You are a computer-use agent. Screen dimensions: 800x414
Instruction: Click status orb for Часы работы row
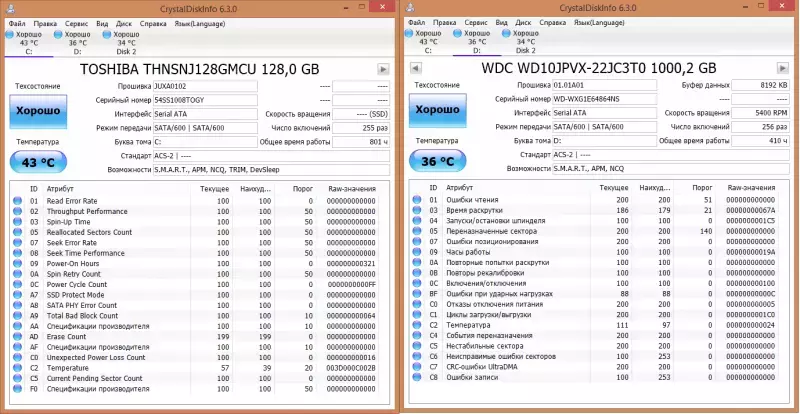417,252
